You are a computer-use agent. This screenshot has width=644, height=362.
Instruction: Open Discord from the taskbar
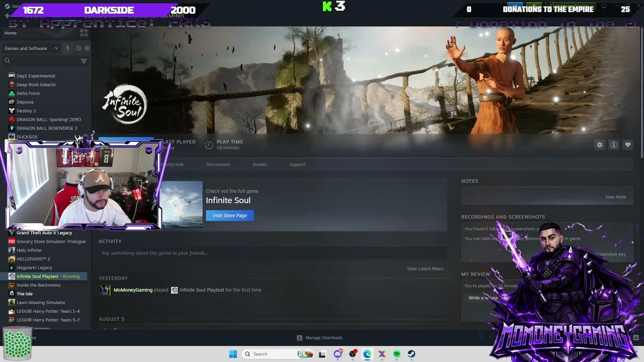tap(338, 354)
